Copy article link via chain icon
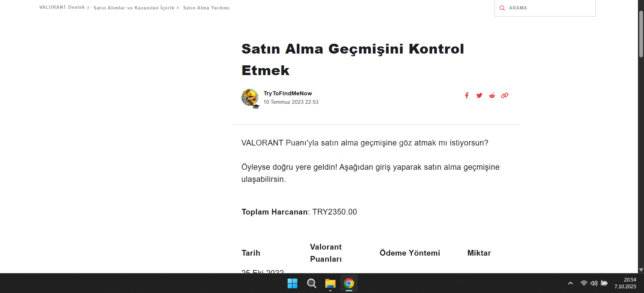This screenshot has height=293, width=644. point(505,96)
